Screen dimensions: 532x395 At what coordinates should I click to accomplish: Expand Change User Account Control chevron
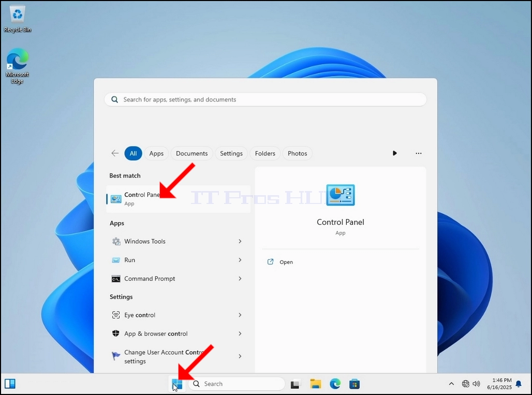click(x=240, y=356)
